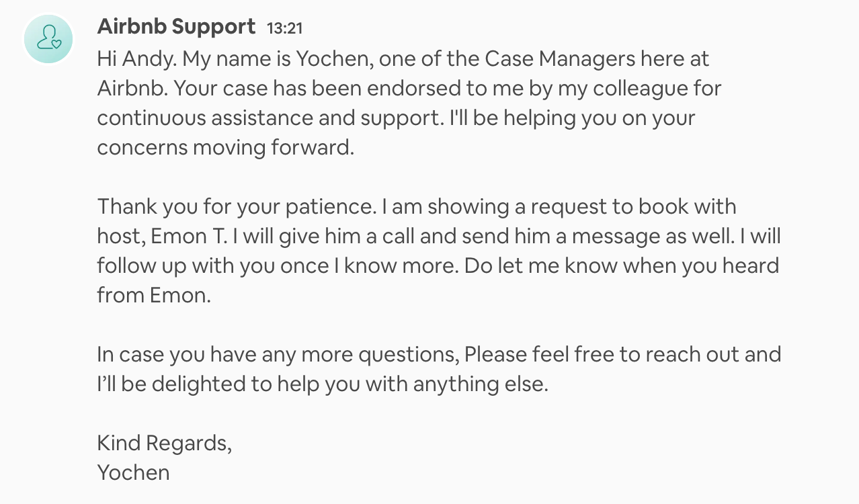The image size is (859, 504).
Task: Click the line starting 'In case you have'
Action: coord(439,354)
